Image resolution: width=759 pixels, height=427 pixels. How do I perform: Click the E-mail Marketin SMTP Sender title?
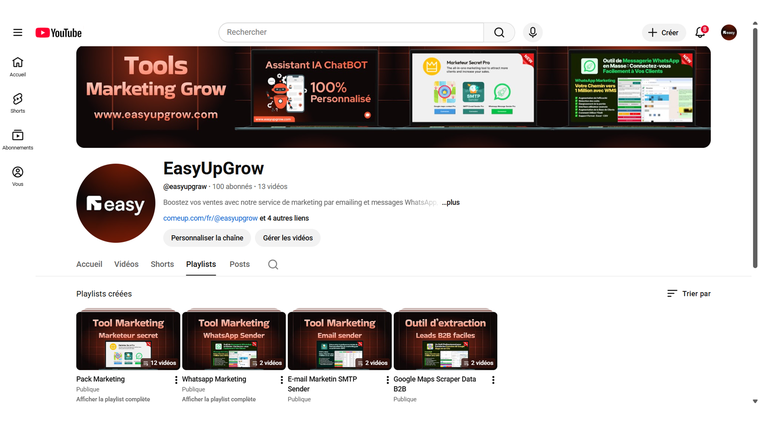coord(322,384)
